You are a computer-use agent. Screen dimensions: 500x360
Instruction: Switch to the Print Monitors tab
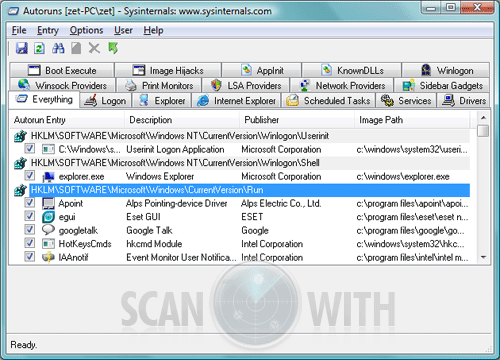click(159, 85)
